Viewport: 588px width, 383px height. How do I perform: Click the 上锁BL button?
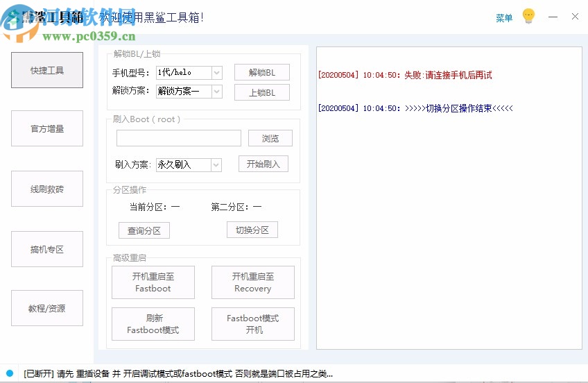coord(261,92)
